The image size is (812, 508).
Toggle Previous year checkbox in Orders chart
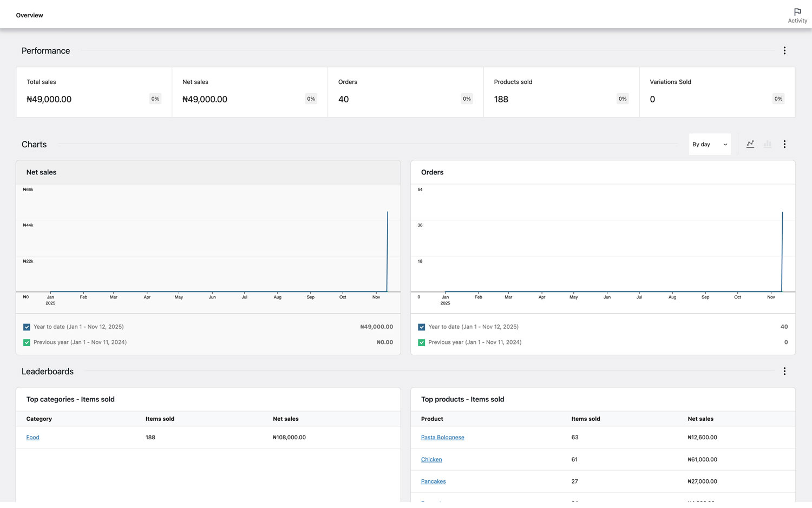421,343
